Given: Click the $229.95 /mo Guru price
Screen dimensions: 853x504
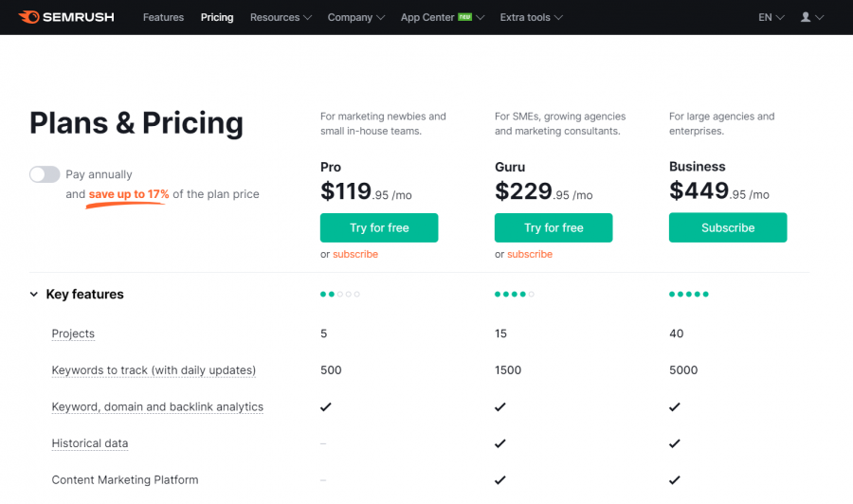Looking at the screenshot, I should coord(543,191).
